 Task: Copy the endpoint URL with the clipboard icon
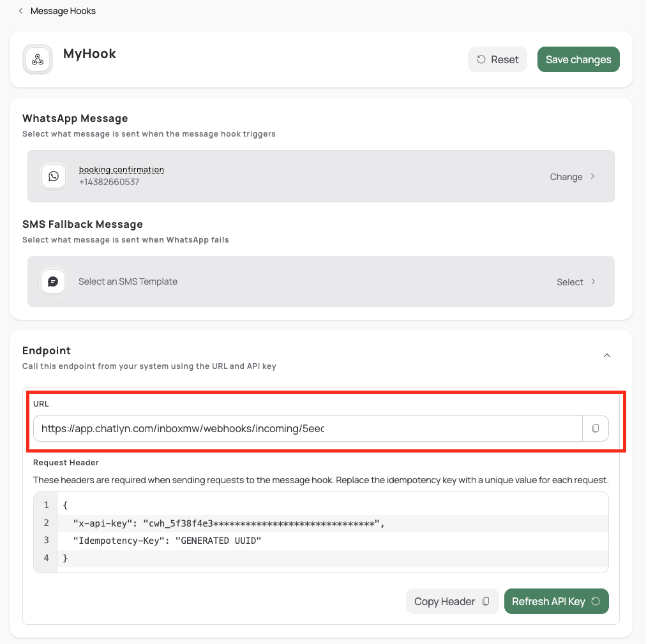(x=596, y=428)
